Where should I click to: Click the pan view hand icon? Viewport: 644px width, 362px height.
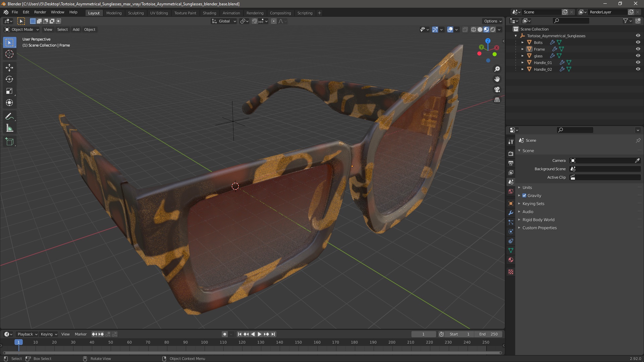coord(497,79)
